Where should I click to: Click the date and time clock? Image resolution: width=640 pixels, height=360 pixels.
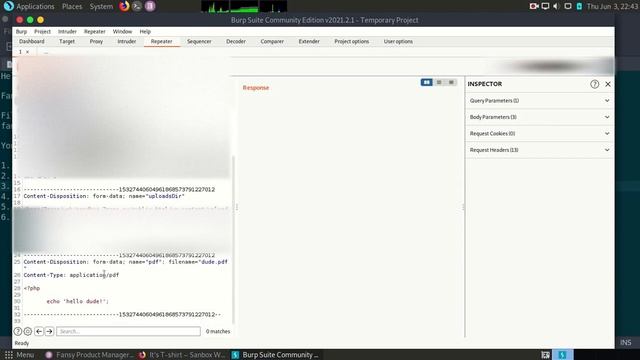(x=612, y=6)
